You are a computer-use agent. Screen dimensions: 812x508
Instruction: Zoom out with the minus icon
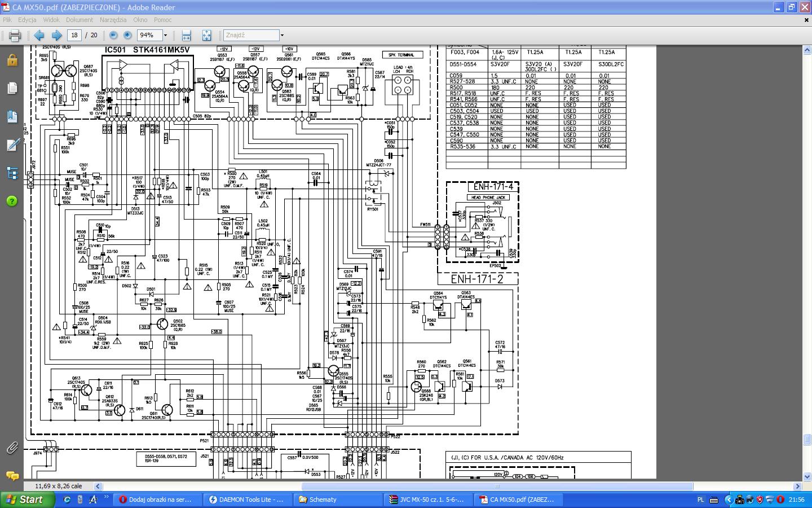click(113, 35)
